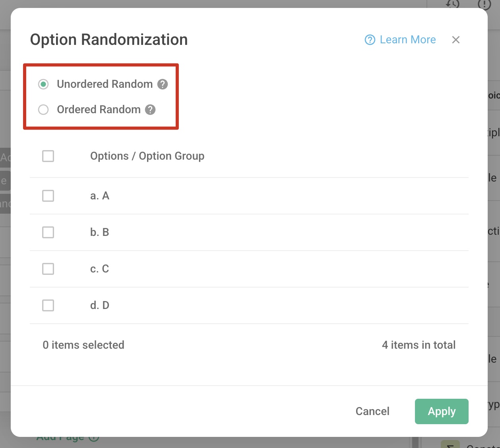
Task: Open the Learn More documentation link
Action: click(407, 40)
